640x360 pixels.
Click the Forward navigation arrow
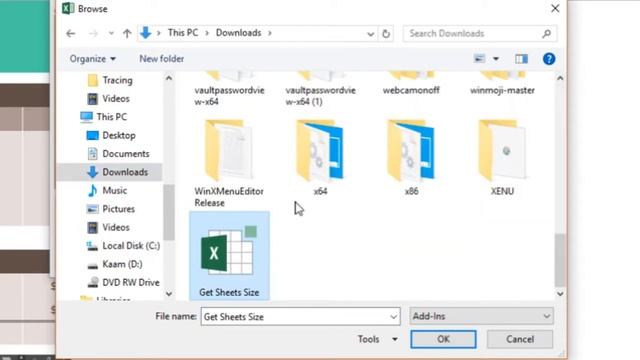pyautogui.click(x=93, y=33)
